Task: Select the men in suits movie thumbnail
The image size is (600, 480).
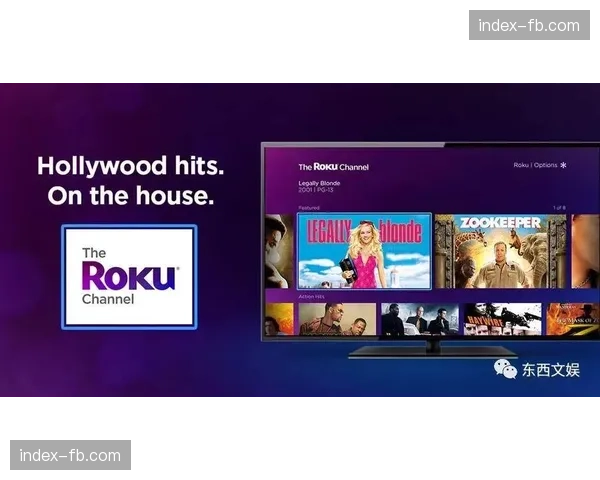Action: point(420,319)
